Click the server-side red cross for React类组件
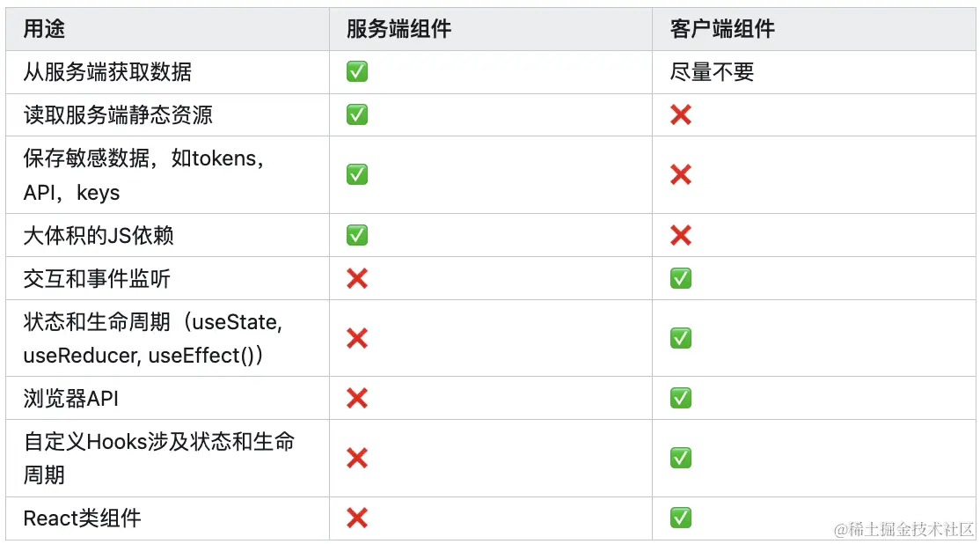 357,518
